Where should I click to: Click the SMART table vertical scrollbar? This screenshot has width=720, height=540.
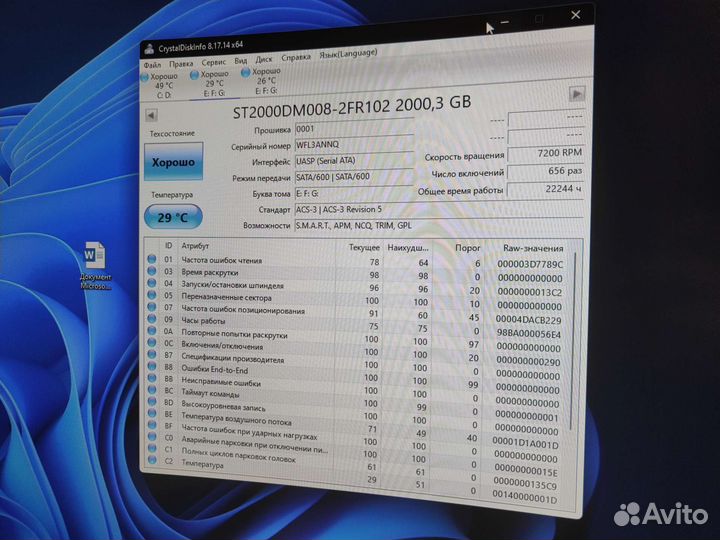tap(574, 340)
